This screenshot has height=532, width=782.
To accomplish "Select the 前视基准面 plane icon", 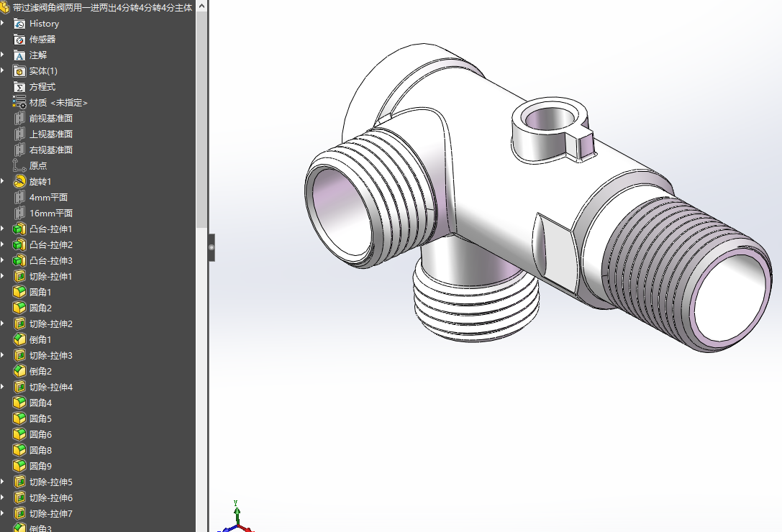I will [x=19, y=119].
